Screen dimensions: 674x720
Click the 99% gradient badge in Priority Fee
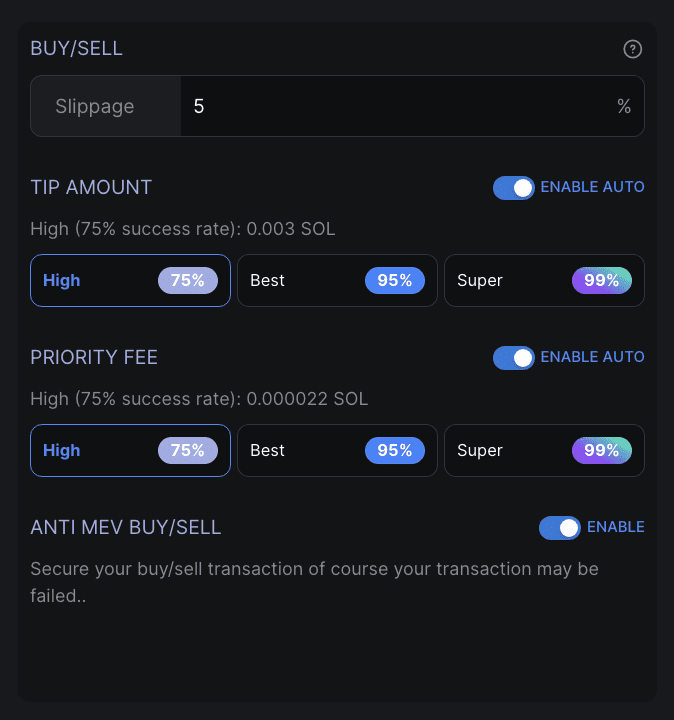[x=602, y=450]
